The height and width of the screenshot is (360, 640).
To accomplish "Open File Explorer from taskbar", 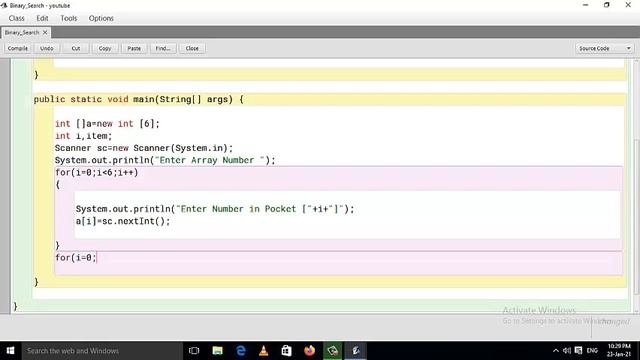I will click(x=218, y=351).
